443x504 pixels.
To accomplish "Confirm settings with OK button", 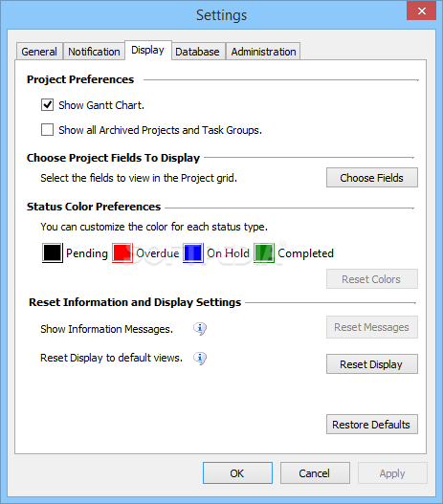I will pyautogui.click(x=237, y=473).
